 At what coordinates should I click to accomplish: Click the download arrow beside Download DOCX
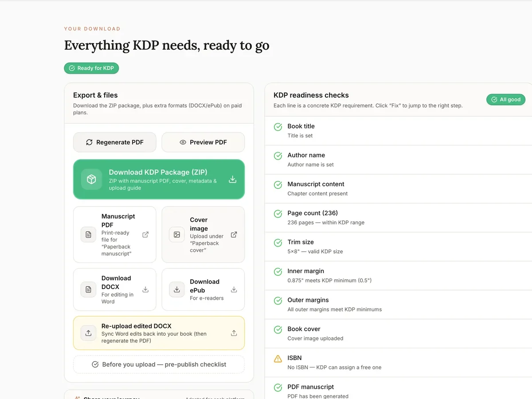pos(145,289)
